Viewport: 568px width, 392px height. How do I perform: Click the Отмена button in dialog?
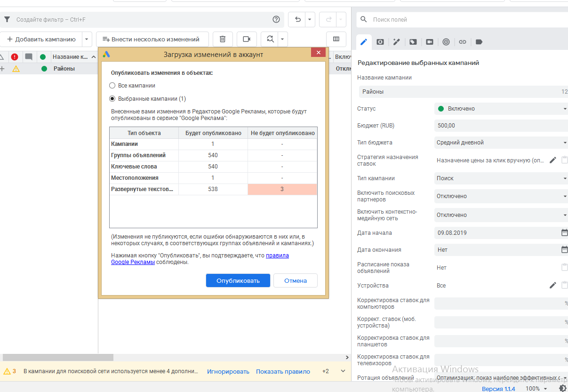(296, 280)
